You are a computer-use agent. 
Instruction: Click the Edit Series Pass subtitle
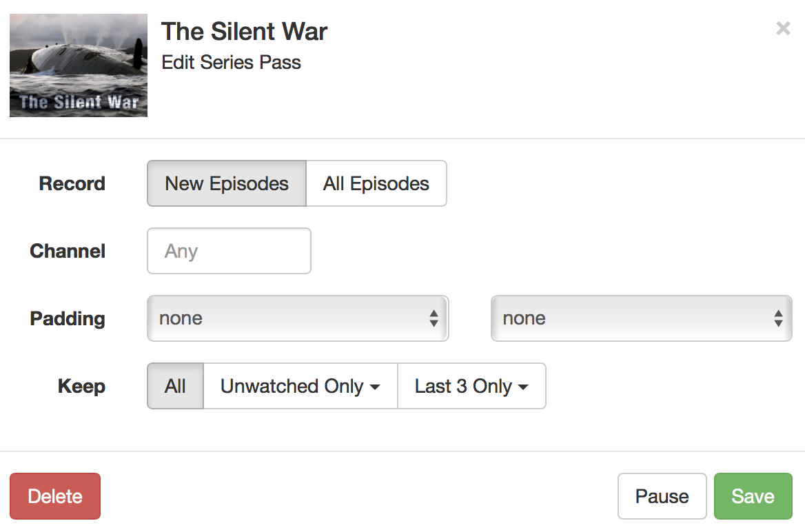coord(231,63)
